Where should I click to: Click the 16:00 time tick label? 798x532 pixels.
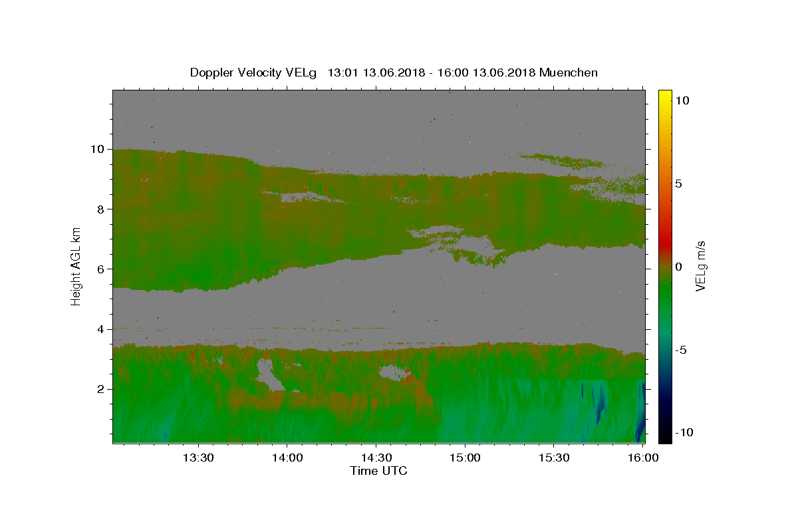(642, 458)
